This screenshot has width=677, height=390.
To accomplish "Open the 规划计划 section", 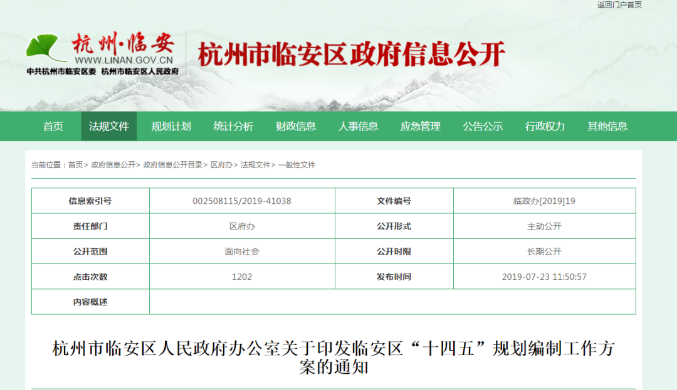I will click(x=171, y=126).
